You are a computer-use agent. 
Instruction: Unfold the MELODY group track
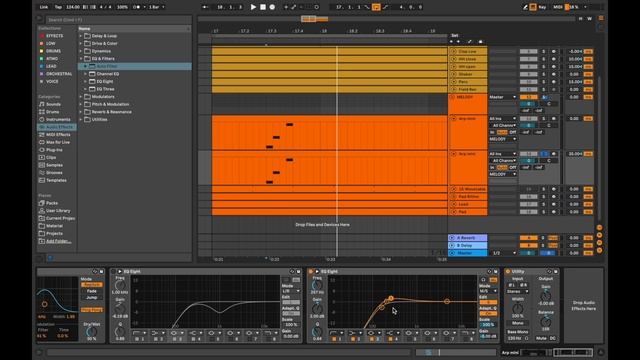(x=452, y=97)
